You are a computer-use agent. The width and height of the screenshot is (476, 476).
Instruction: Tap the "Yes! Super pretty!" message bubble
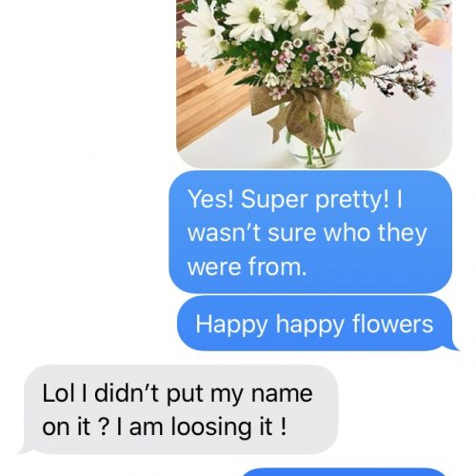click(310, 232)
